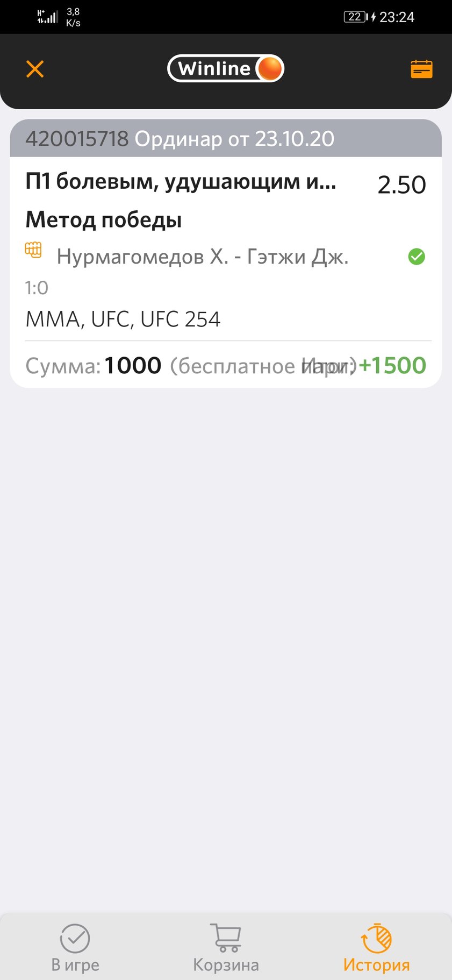The width and height of the screenshot is (452, 980).
Task: Tap the Сумма 1000 stake amount
Action: click(132, 366)
